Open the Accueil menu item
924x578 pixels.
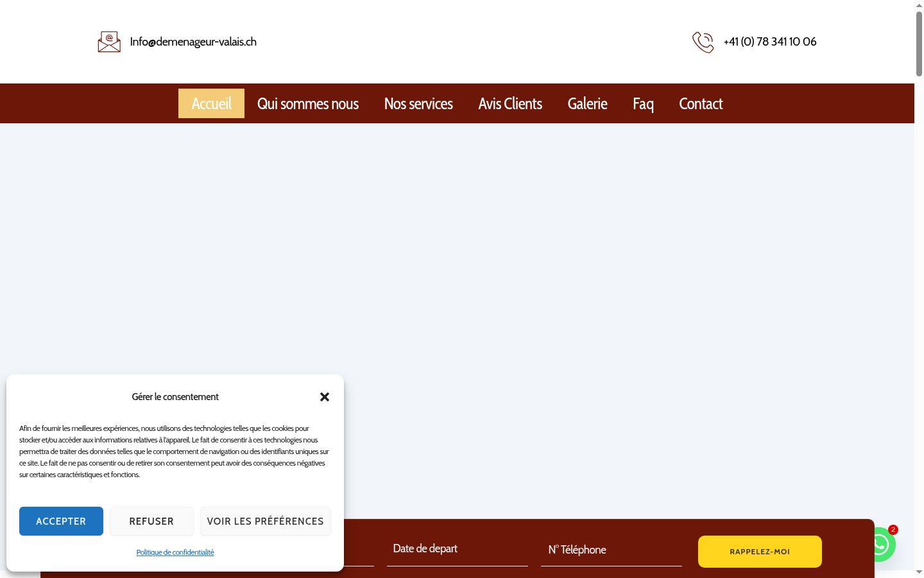click(211, 103)
